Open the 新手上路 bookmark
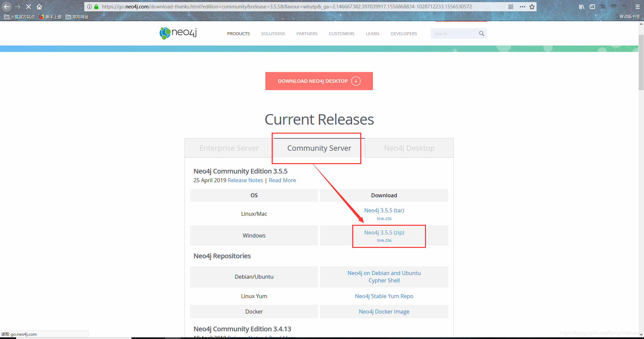Viewport: 644px width, 339px height. point(50,17)
